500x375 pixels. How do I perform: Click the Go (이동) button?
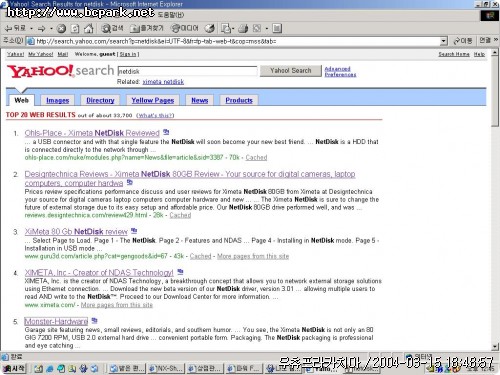point(463,41)
